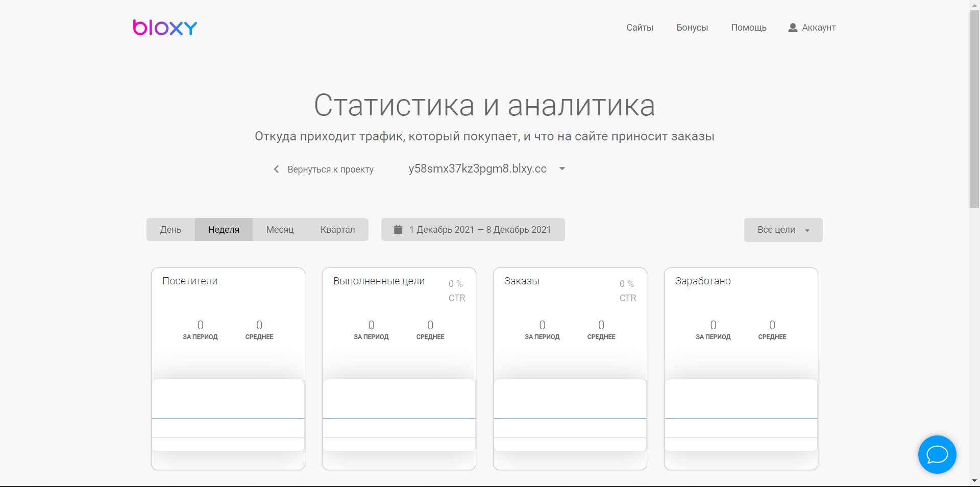Click CTR value in Заказы card
The width and height of the screenshot is (980, 487).
(627, 284)
